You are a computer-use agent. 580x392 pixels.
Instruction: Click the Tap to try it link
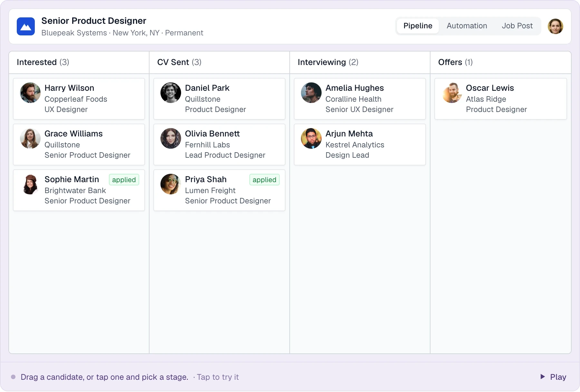[218, 377]
